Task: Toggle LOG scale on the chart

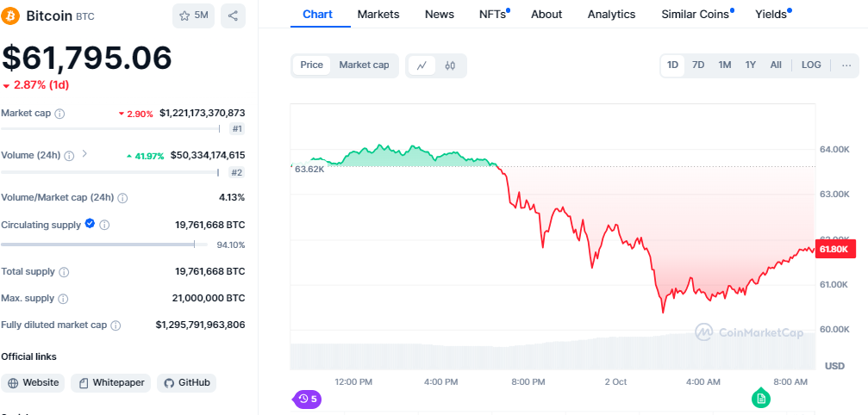Action: (811, 65)
